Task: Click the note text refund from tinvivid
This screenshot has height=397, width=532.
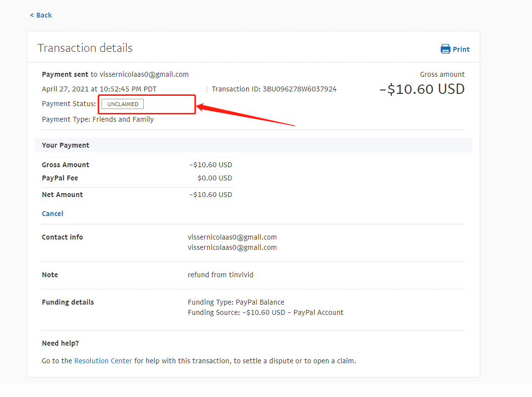Action: pyautogui.click(x=220, y=275)
